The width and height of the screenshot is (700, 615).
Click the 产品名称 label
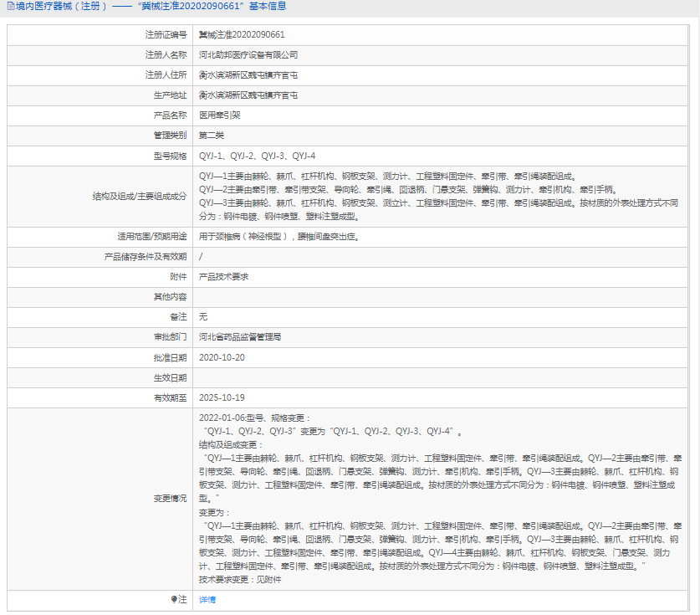pos(170,115)
